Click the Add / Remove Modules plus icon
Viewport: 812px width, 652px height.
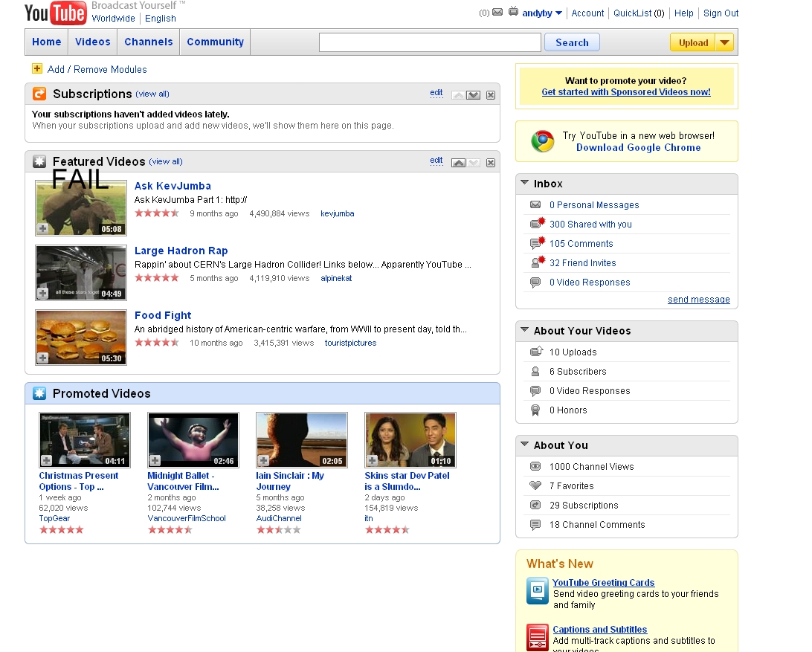(36, 68)
